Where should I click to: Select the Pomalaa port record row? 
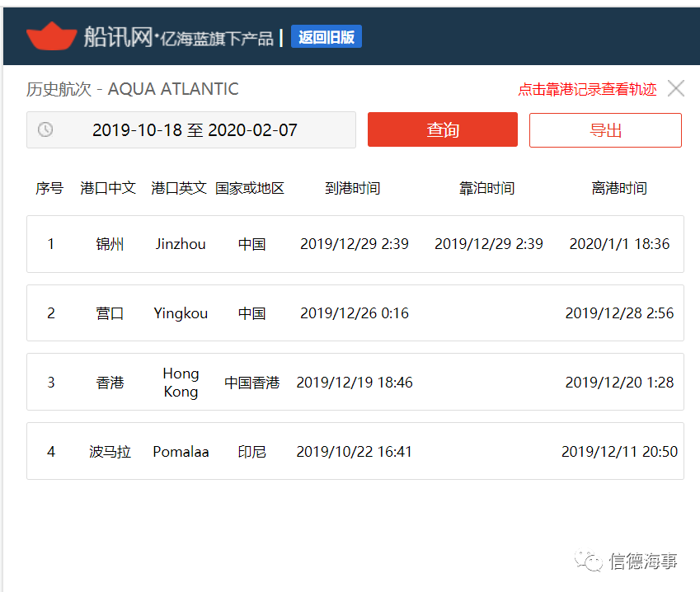(x=355, y=451)
